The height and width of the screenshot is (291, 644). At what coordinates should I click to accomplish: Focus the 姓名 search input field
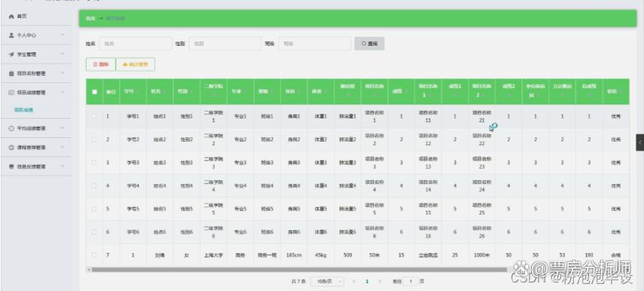click(135, 44)
